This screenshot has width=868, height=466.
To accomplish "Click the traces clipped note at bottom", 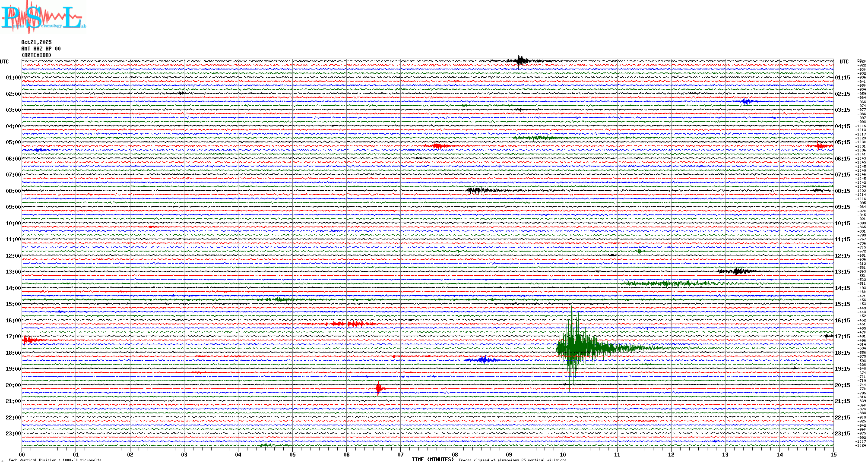I will 512,460.
